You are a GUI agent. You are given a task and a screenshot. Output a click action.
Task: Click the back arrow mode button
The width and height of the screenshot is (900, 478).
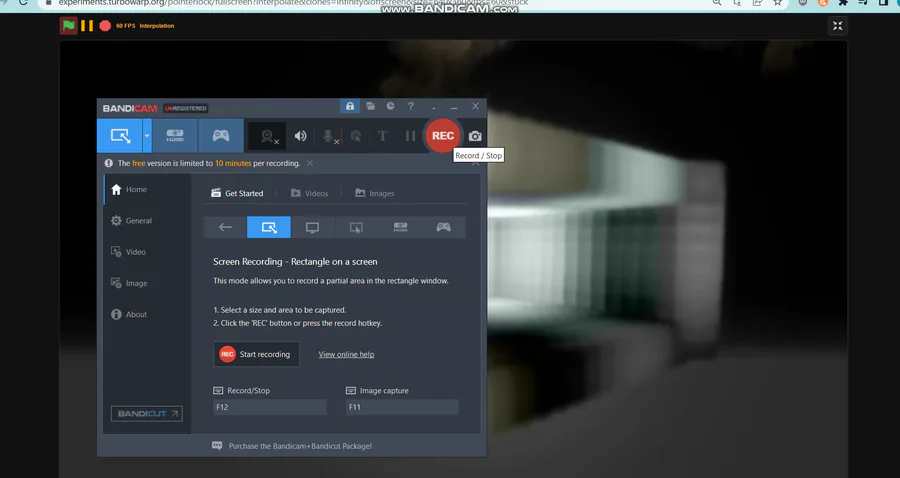pos(225,227)
